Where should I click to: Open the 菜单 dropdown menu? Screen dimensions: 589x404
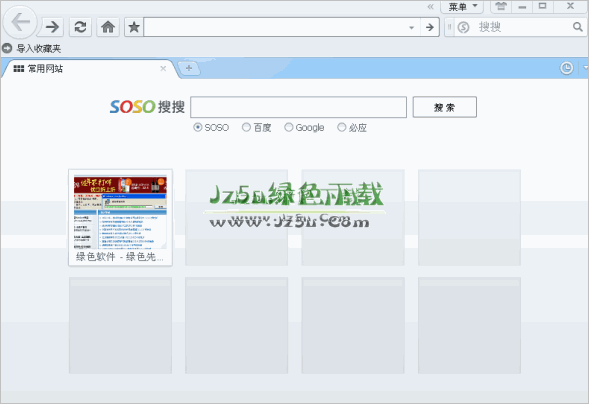click(462, 6)
